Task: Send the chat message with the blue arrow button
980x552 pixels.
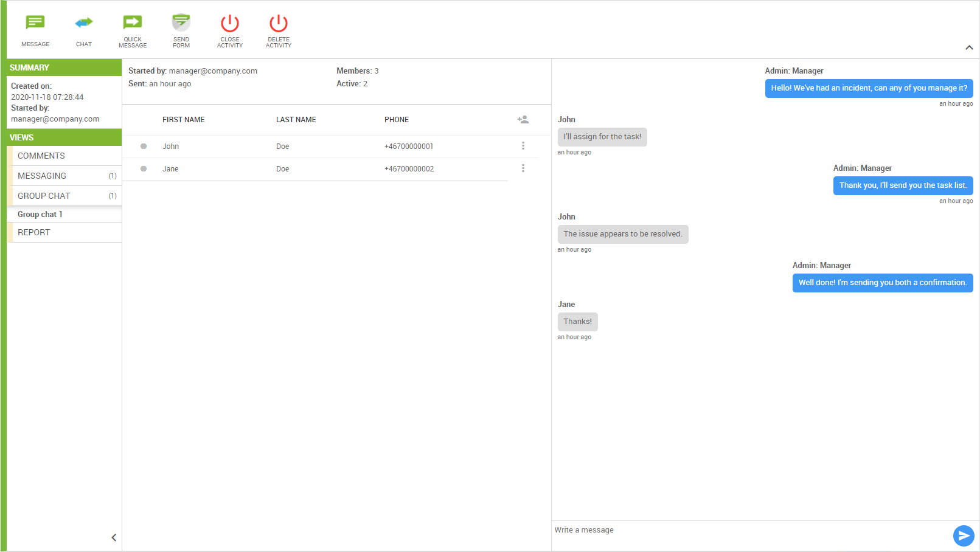Action: [x=964, y=536]
